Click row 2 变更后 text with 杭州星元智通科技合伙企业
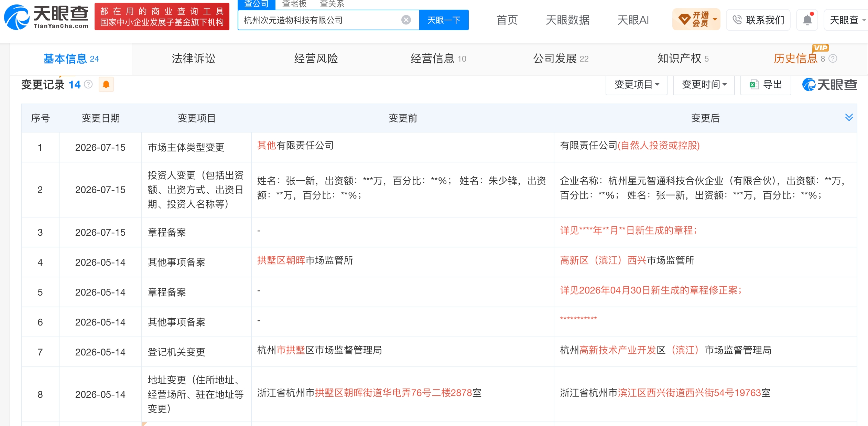The width and height of the screenshot is (868, 426). pos(703,188)
